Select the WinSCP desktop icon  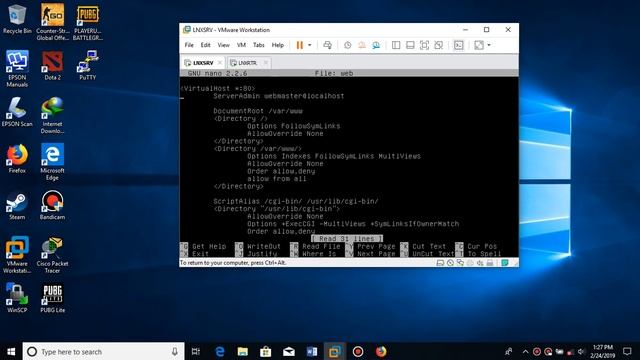point(17,298)
